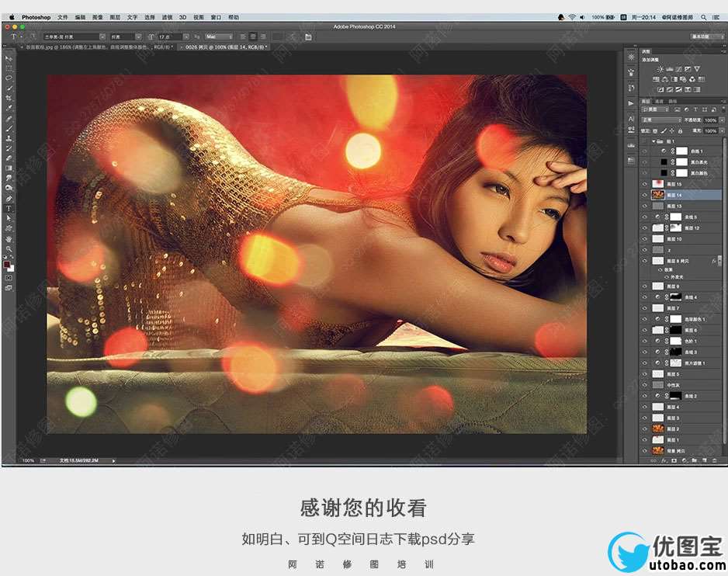Open the layer blending mode dropdown 正常
This screenshot has width=728, height=576.
(x=660, y=120)
